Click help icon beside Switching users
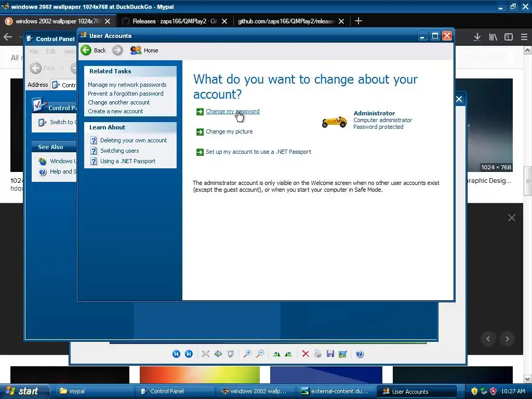This screenshot has height=399, width=532. [94, 151]
